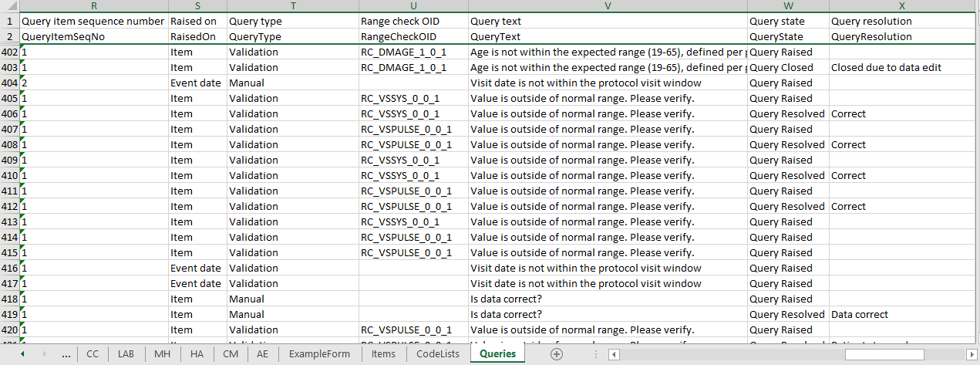The image size is (980, 365).
Task: Click the New sheet plus icon
Action: tap(557, 354)
